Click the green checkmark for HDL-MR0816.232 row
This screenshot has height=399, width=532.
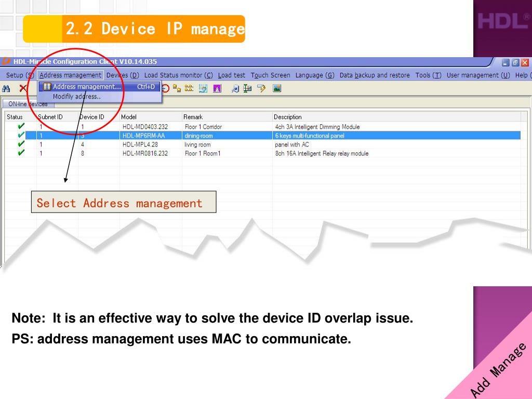pos(21,153)
